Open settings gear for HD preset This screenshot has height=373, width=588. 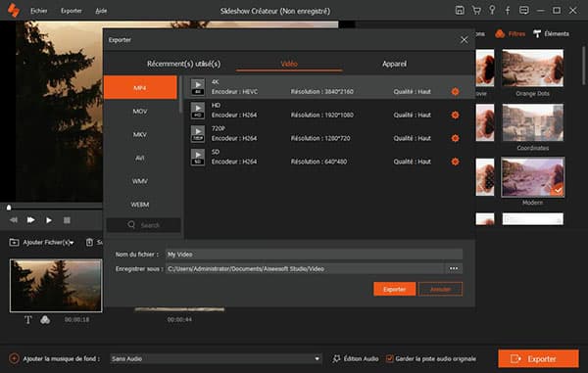tap(455, 115)
